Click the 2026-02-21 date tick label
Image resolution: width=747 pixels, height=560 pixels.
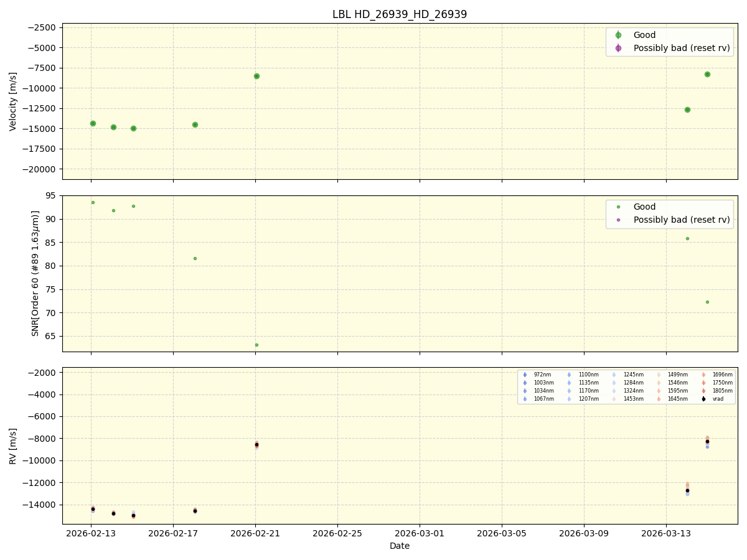click(x=255, y=533)
